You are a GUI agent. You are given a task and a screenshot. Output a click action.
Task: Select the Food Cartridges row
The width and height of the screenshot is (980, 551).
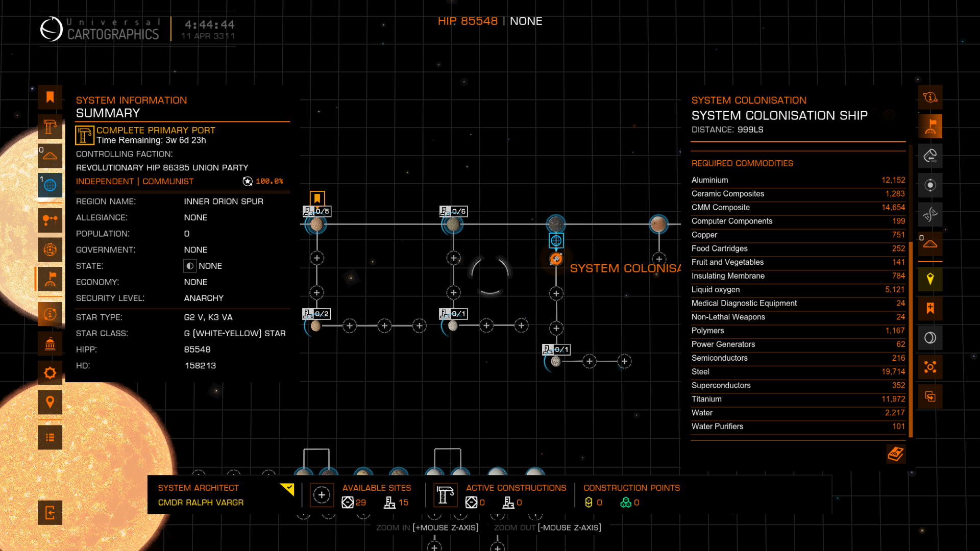(798, 248)
